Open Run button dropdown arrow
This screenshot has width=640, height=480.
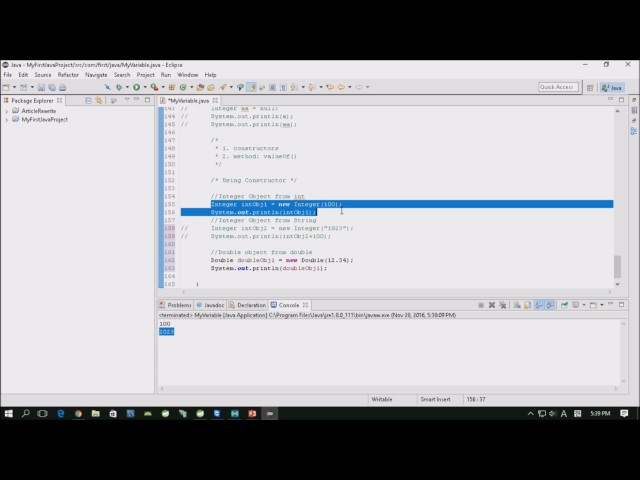[145, 87]
